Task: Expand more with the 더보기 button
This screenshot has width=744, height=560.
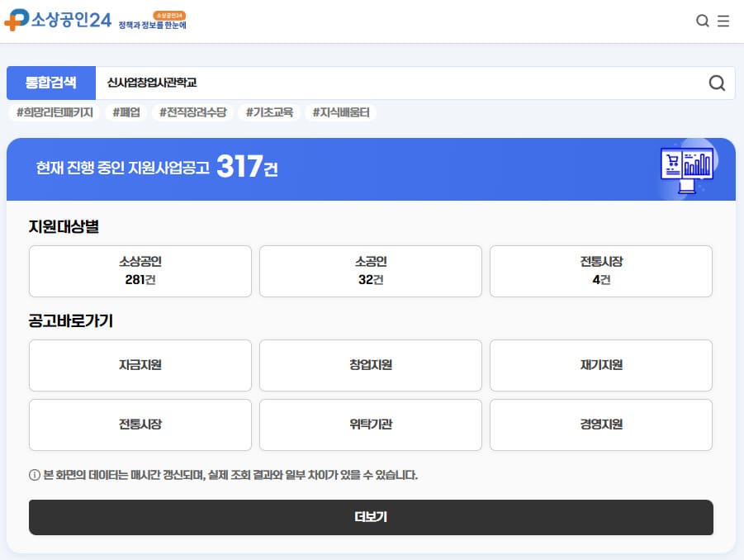Action: (371, 518)
